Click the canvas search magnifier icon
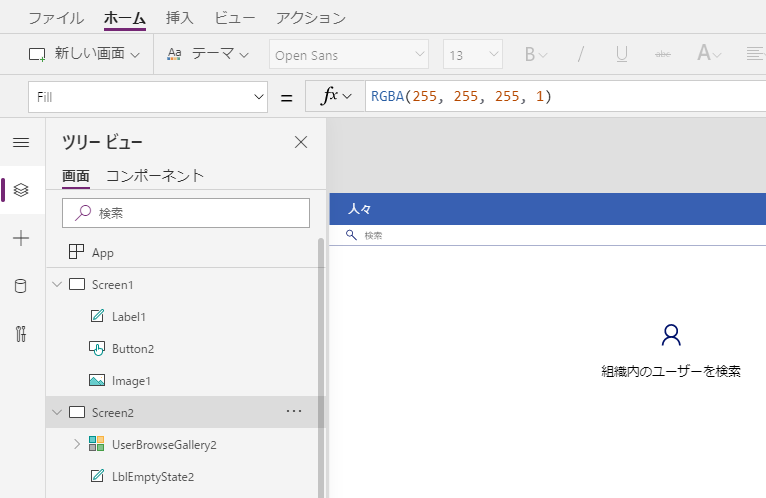 (351, 235)
